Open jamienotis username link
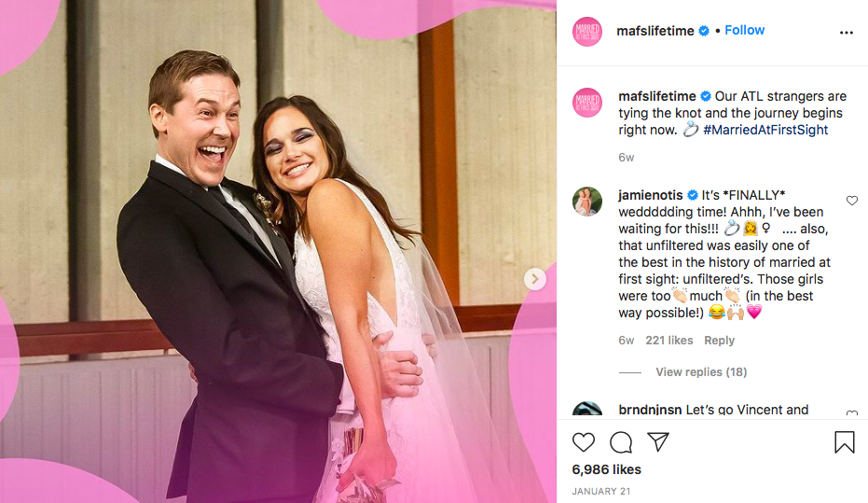868x503 pixels. [x=651, y=195]
